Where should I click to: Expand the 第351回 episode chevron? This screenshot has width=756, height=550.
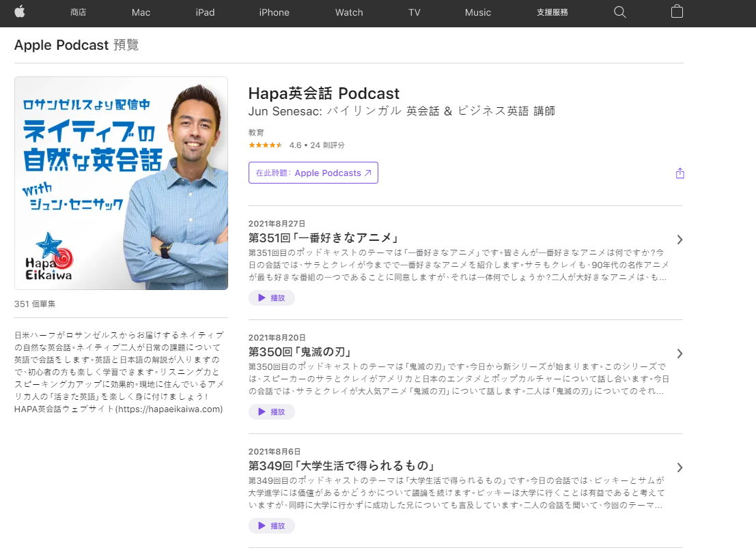tap(680, 240)
